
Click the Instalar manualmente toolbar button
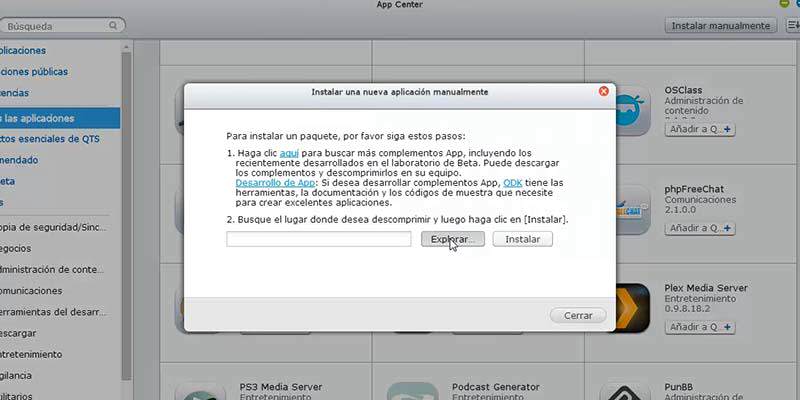(720, 26)
